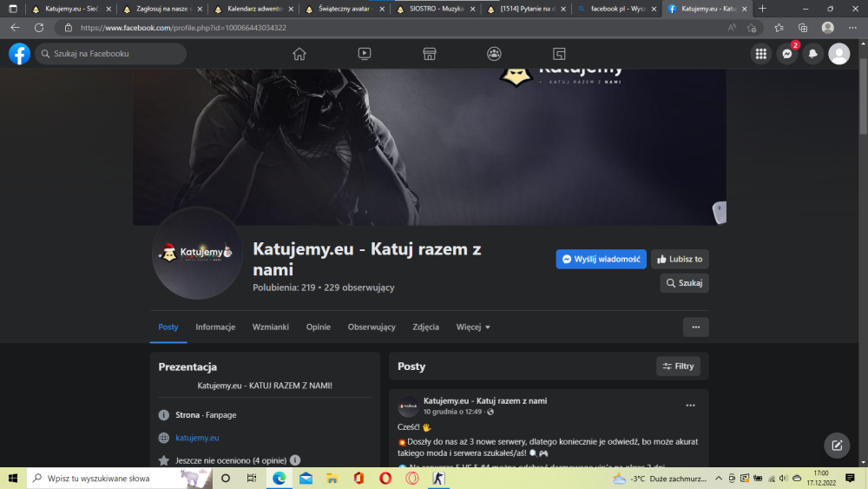This screenshot has width=868, height=489.
Task: Open the Counter-Strike taskbar icon
Action: [x=438, y=478]
